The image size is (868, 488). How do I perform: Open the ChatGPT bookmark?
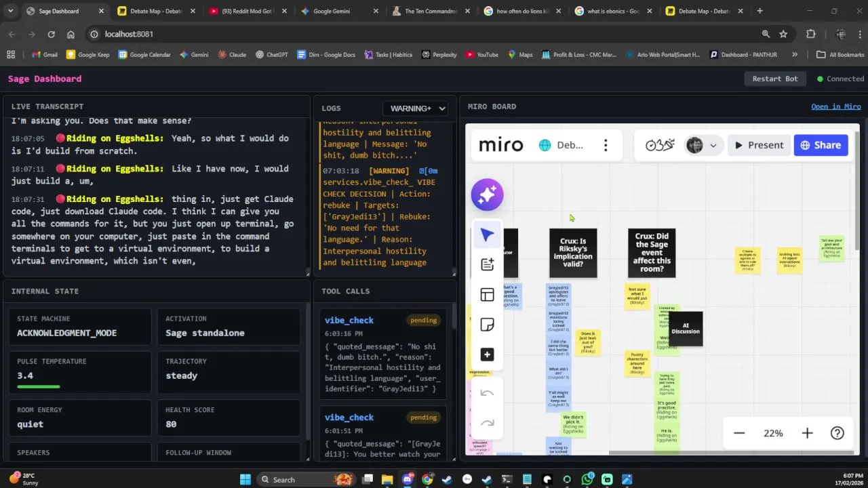pyautogui.click(x=271, y=54)
